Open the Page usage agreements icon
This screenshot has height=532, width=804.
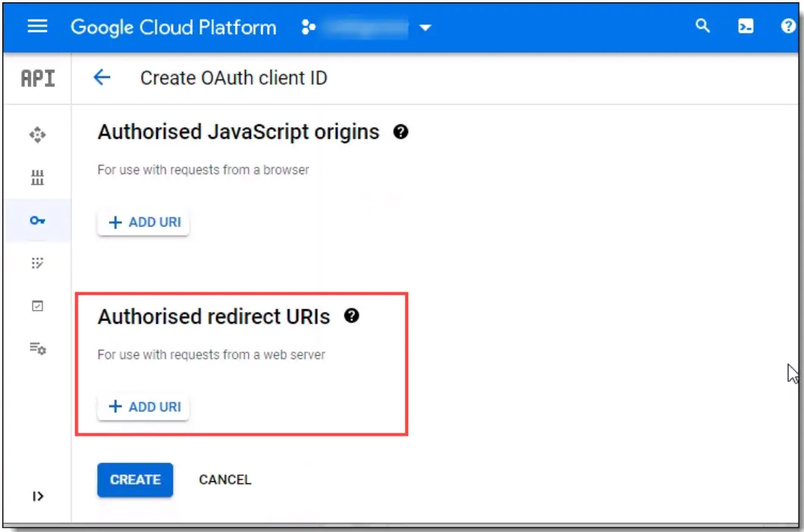click(x=37, y=349)
